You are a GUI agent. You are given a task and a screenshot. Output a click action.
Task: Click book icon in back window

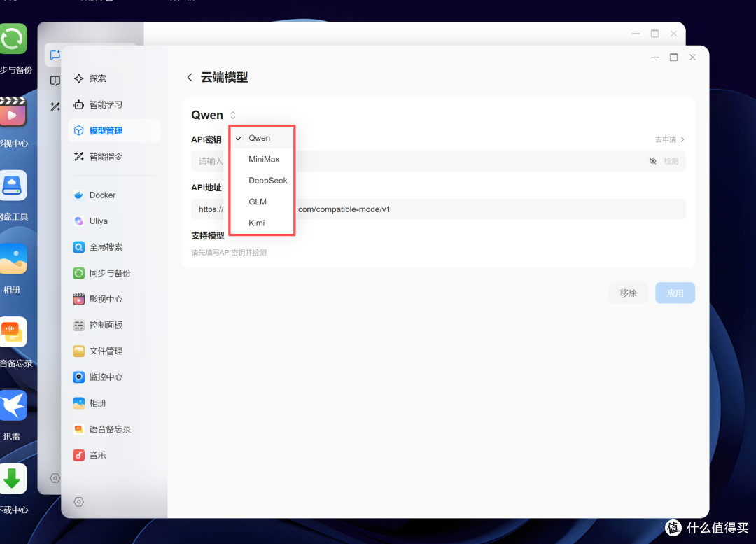coord(55,81)
